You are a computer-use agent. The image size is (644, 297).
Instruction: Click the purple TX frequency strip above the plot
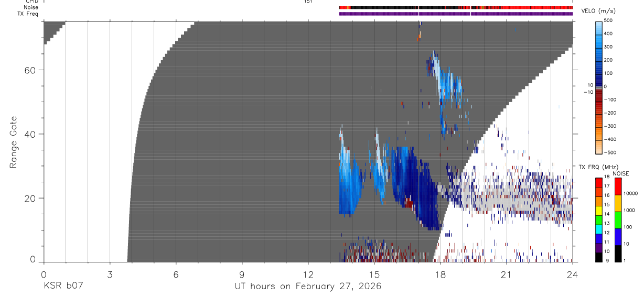pyautogui.click(x=456, y=14)
